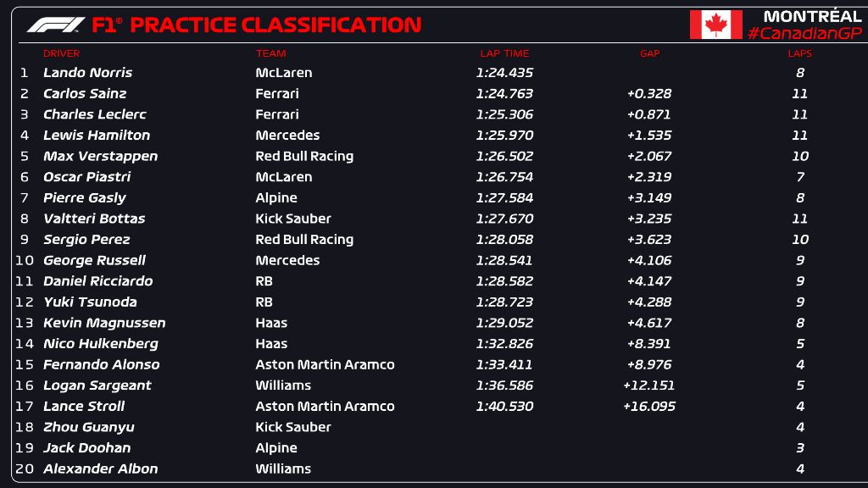Click the Canadian flag icon
The width and height of the screenshot is (868, 488).
(715, 25)
